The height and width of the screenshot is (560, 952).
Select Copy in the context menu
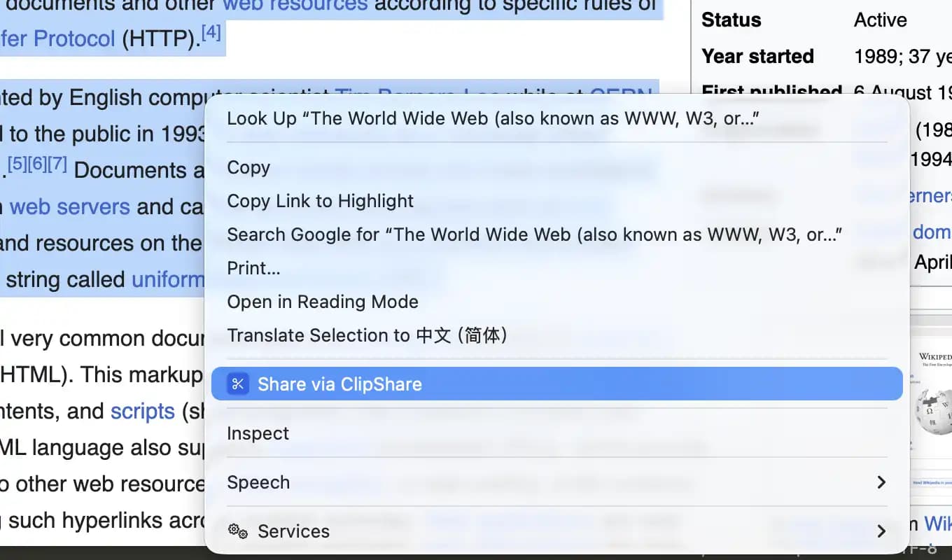click(x=556, y=168)
